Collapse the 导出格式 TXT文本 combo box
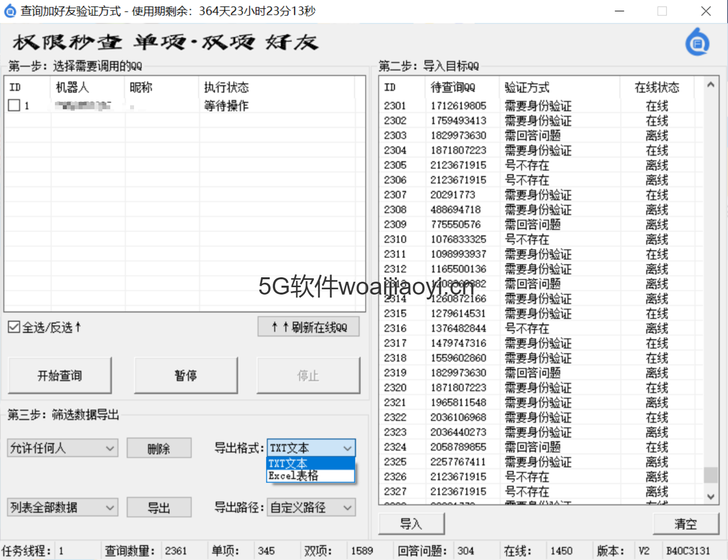The image size is (728, 560). pos(311,448)
